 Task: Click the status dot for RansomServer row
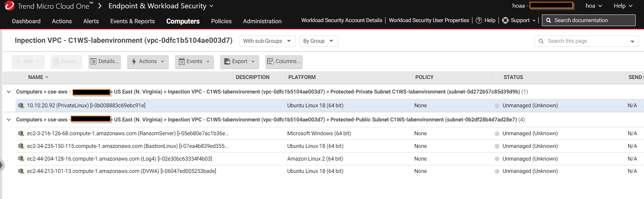(497, 134)
